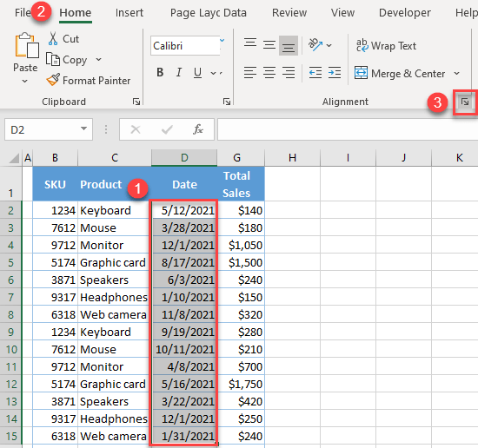Open the Developer tab

click(x=404, y=13)
